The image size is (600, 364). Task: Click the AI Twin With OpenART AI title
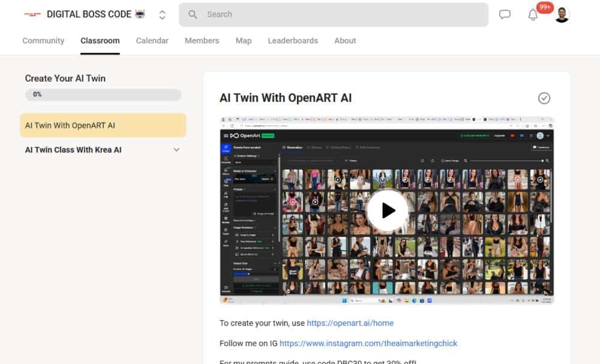pyautogui.click(x=286, y=98)
